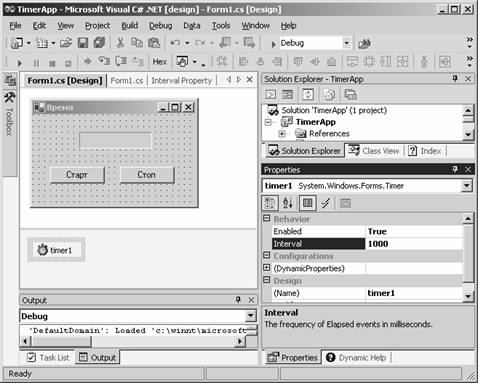478x383 pixels.
Task: Click the Стоп button on the form
Action: 147,175
